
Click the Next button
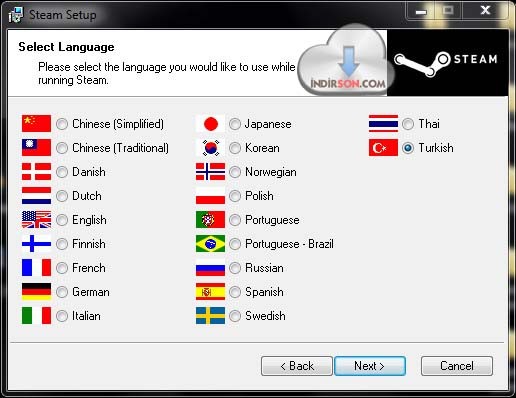(x=370, y=366)
